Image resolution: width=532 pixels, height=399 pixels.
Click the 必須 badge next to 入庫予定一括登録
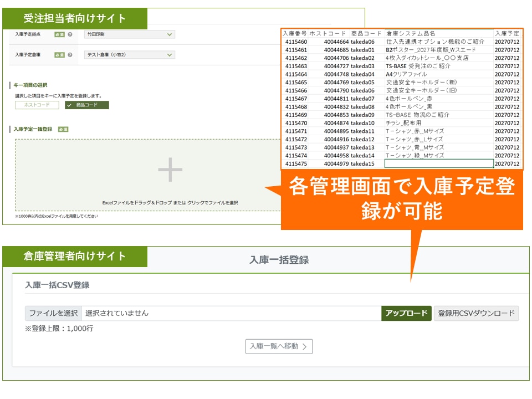[63, 129]
